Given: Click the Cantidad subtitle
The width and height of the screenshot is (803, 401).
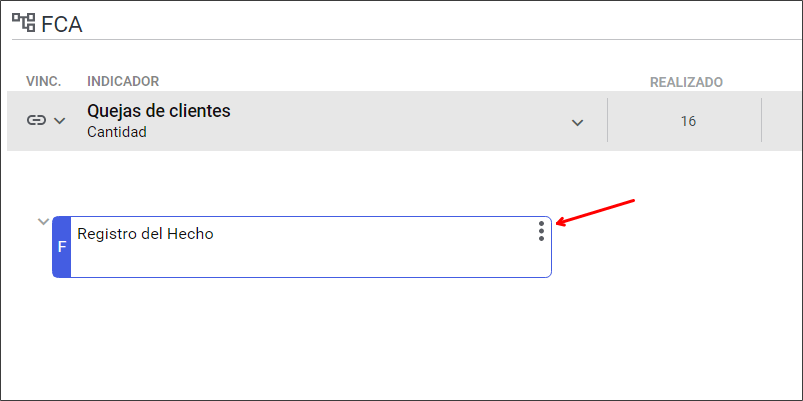Looking at the screenshot, I should pos(117,132).
